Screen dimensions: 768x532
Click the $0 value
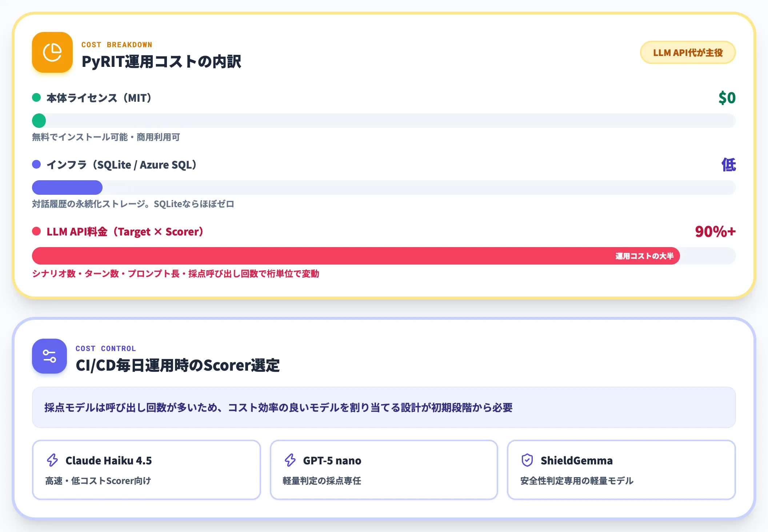pos(727,97)
